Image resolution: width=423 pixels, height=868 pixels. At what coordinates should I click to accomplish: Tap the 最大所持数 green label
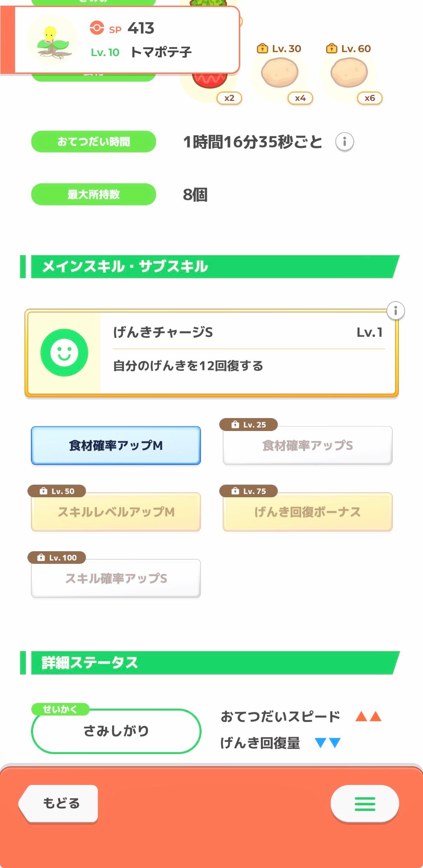point(94,194)
